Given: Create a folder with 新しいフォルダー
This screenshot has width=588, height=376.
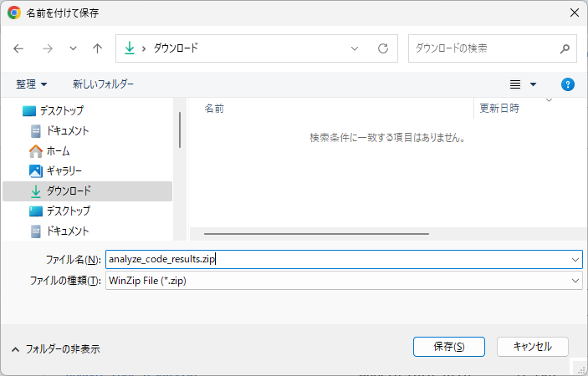Looking at the screenshot, I should pos(103,84).
